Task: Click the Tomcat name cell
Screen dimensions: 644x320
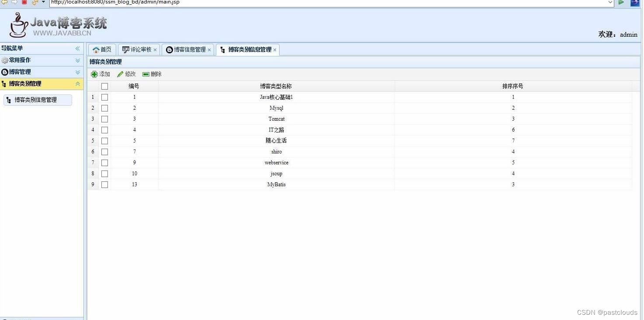Action: [276, 119]
